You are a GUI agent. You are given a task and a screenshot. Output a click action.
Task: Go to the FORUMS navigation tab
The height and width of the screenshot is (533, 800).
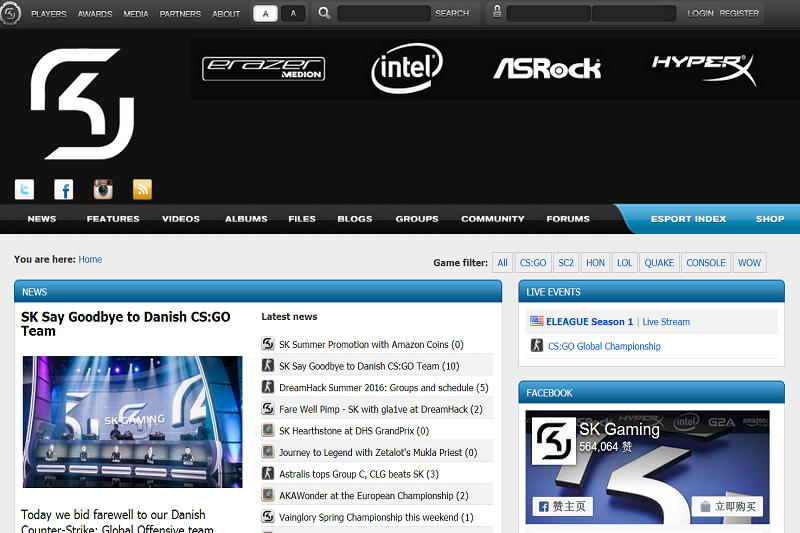pyautogui.click(x=568, y=219)
